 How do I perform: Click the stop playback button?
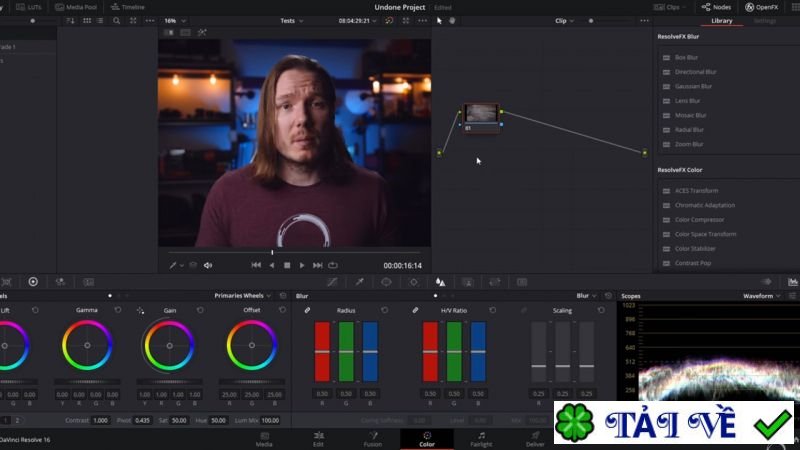click(287, 265)
